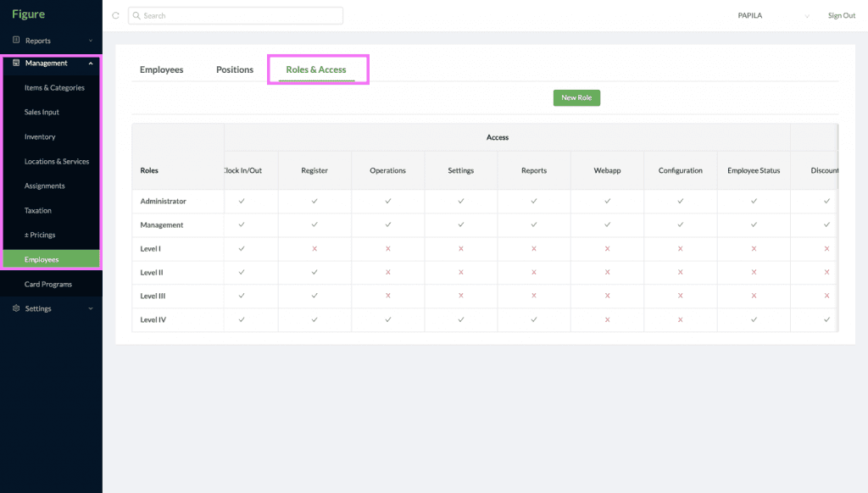Click the refresh icon beside the search box
The width and height of the screenshot is (868, 493).
115,15
